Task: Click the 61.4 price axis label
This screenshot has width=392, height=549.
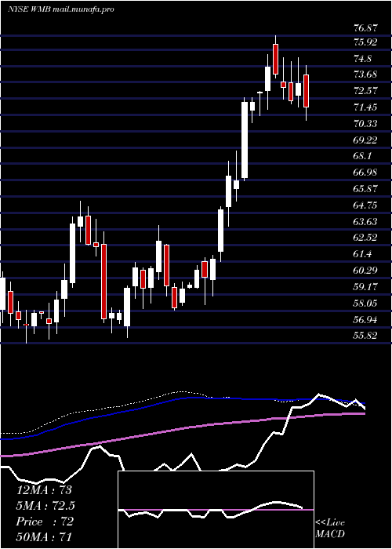Action: [x=362, y=254]
